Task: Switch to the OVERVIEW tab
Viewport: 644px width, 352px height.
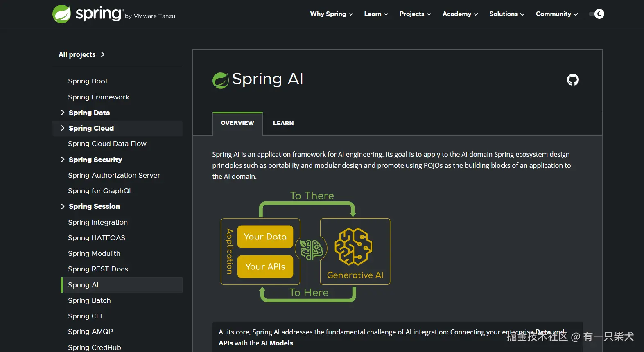Action: point(237,123)
